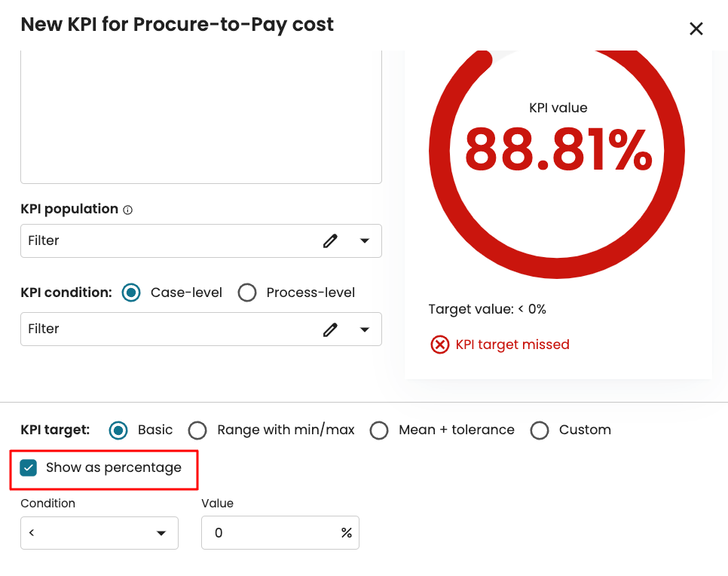
Task: Select the Process-level radio button
Action: 247,293
